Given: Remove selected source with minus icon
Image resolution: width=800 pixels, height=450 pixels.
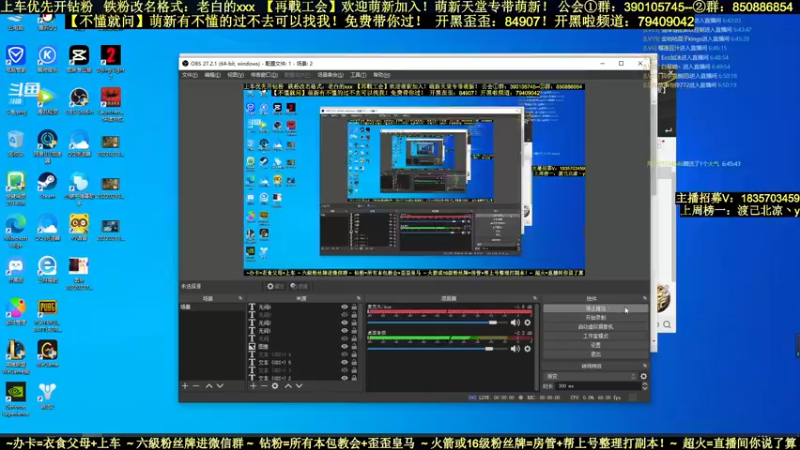Looking at the screenshot, I should [x=264, y=386].
